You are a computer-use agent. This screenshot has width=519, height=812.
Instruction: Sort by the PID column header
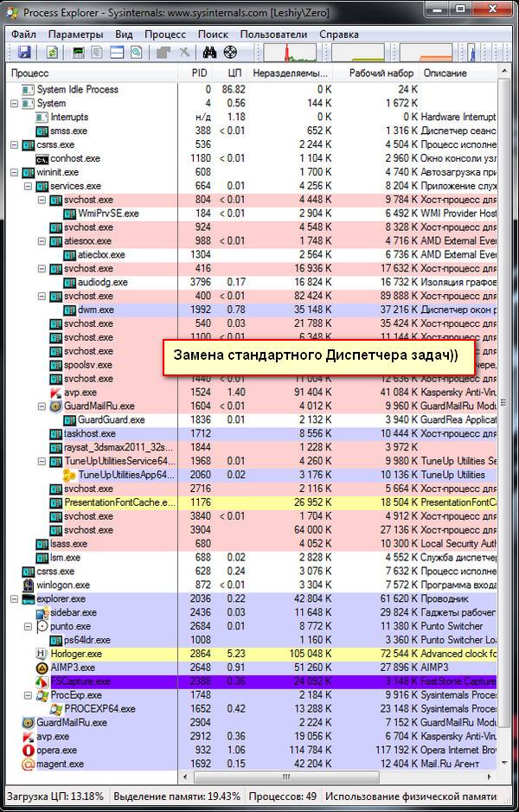199,74
